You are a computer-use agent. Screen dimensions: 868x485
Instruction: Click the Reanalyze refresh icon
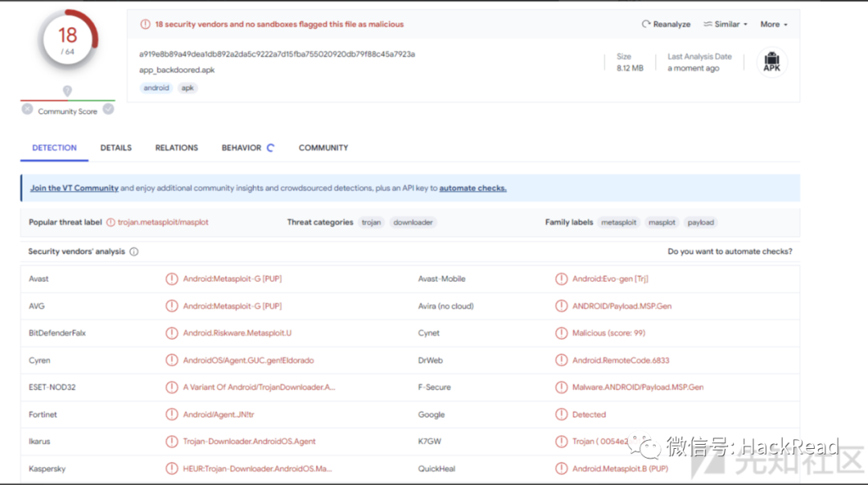(645, 24)
